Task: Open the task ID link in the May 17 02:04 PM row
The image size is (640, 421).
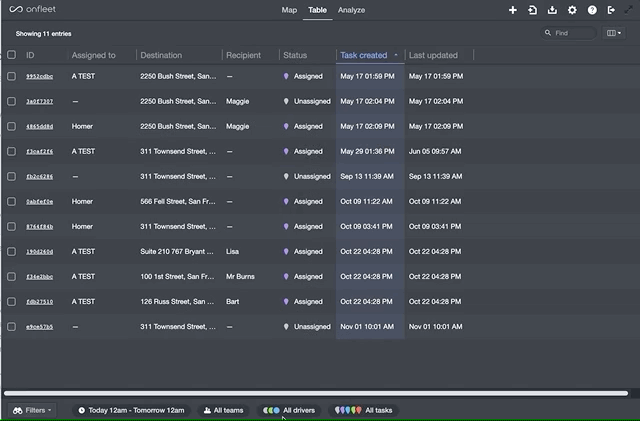Action: pos(40,101)
